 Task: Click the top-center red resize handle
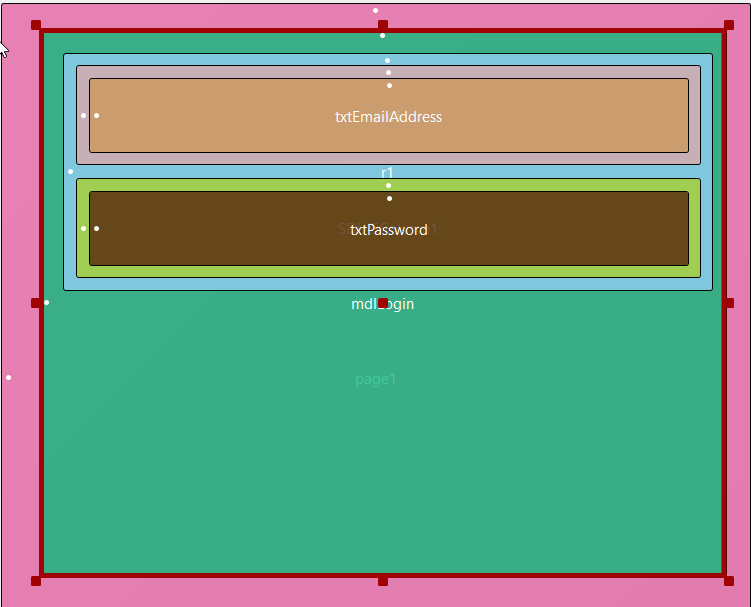383,25
